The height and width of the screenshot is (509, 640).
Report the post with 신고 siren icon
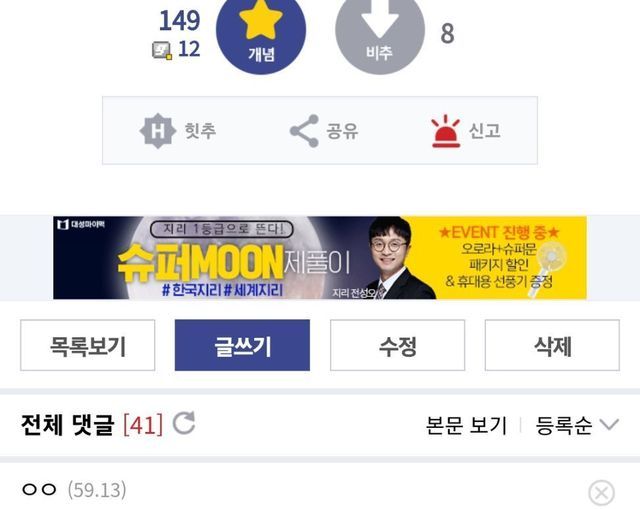tap(446, 131)
